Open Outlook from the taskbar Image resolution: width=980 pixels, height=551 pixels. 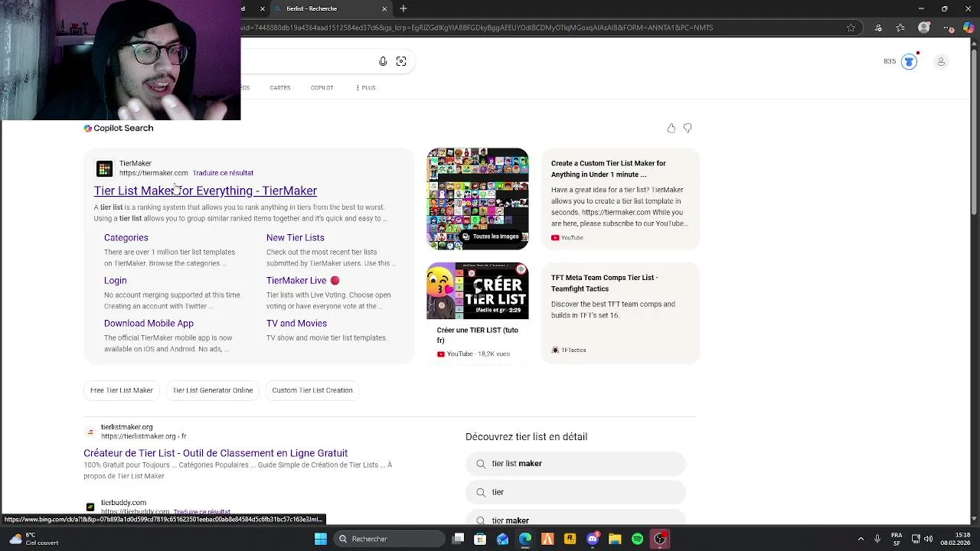tap(502, 539)
